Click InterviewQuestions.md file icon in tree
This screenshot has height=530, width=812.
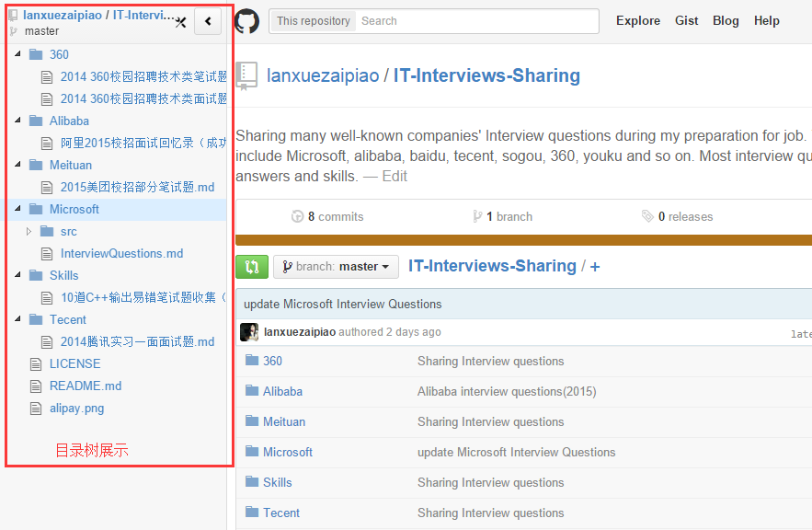[47, 254]
